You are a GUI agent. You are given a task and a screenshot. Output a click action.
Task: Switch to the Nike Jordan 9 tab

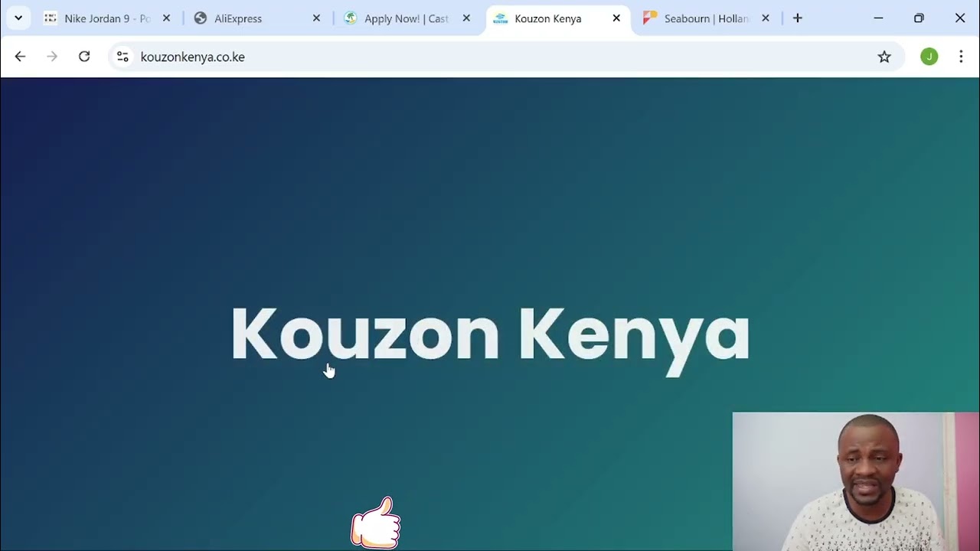tap(106, 18)
